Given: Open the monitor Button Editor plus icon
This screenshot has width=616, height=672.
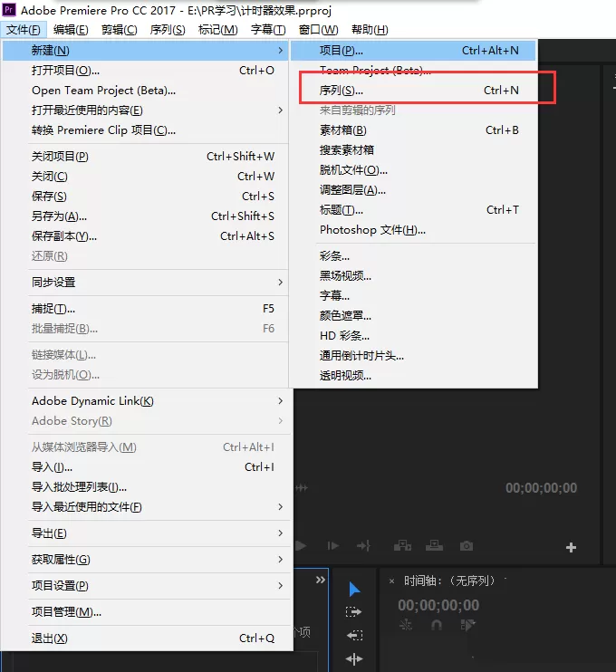Looking at the screenshot, I should (571, 547).
